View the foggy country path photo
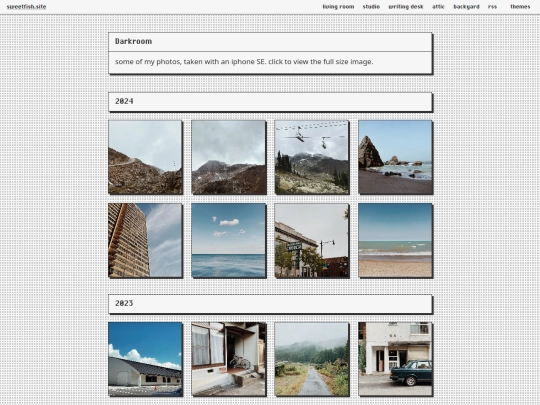Image resolution: width=540 pixels, height=405 pixels. (312, 359)
